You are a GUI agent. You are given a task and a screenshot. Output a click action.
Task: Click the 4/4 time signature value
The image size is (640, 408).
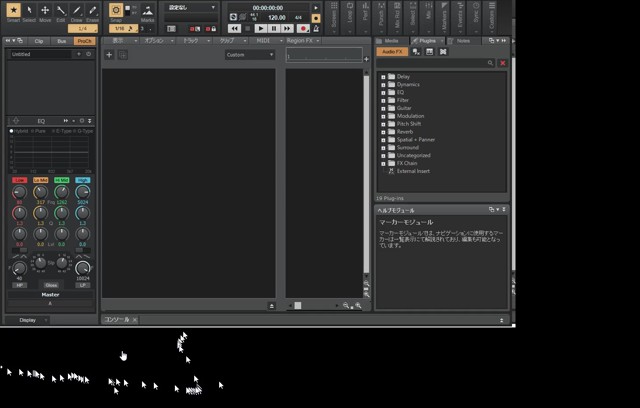(298, 18)
